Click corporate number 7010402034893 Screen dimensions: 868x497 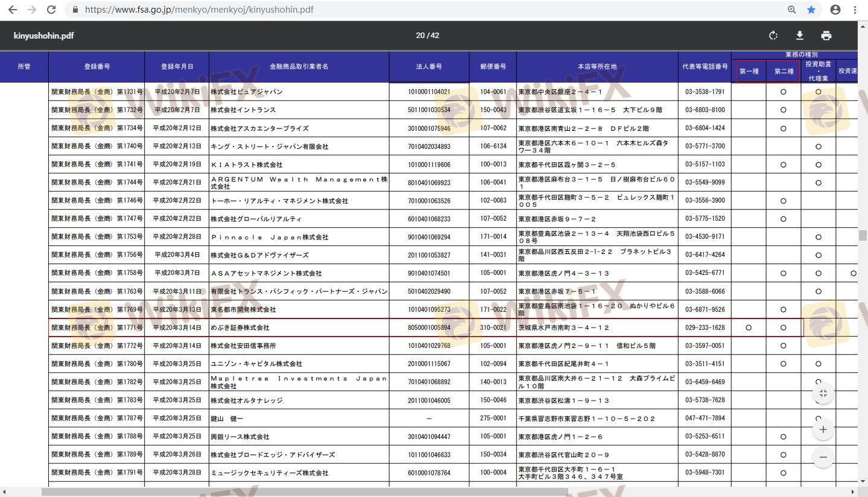coord(429,147)
